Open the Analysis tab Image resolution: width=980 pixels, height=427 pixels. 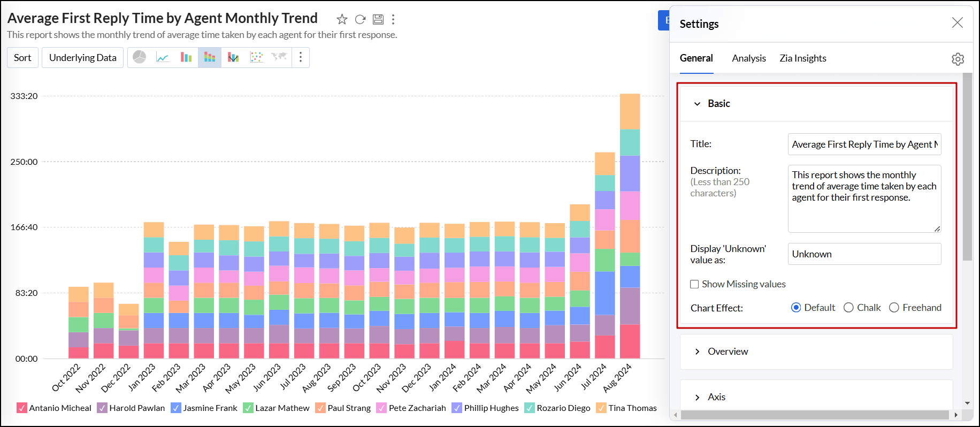tap(748, 58)
